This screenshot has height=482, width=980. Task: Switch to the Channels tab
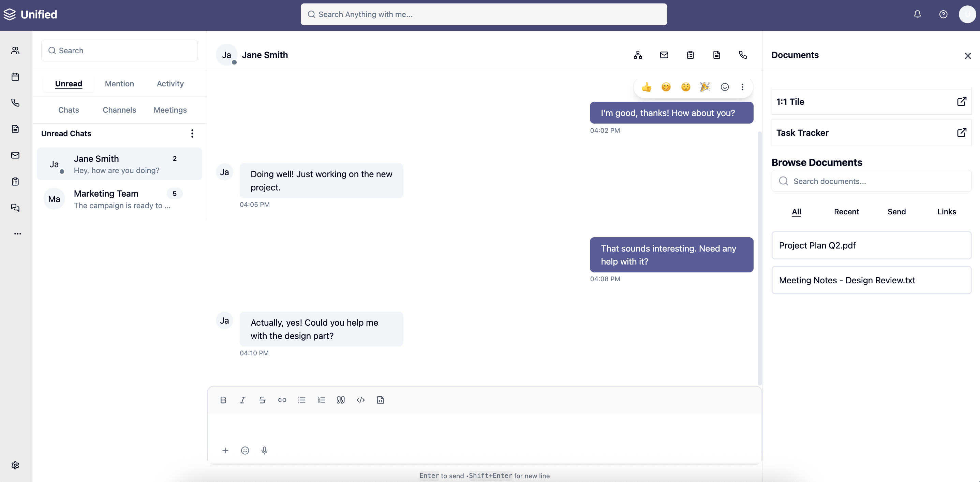click(x=119, y=110)
